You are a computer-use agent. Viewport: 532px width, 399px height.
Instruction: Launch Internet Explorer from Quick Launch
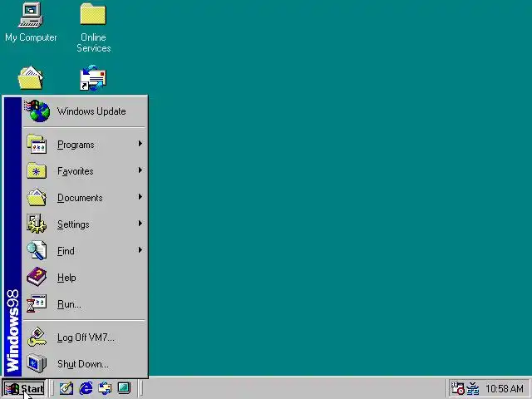(x=86, y=388)
